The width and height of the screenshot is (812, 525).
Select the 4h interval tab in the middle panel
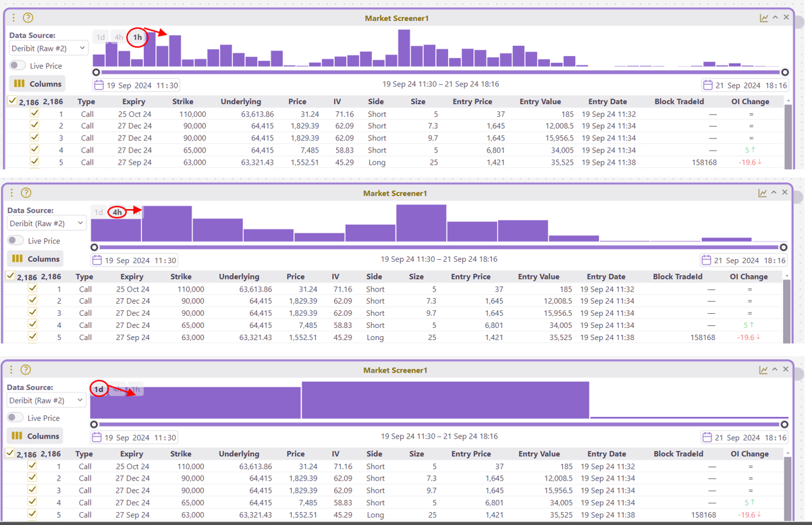coord(117,213)
